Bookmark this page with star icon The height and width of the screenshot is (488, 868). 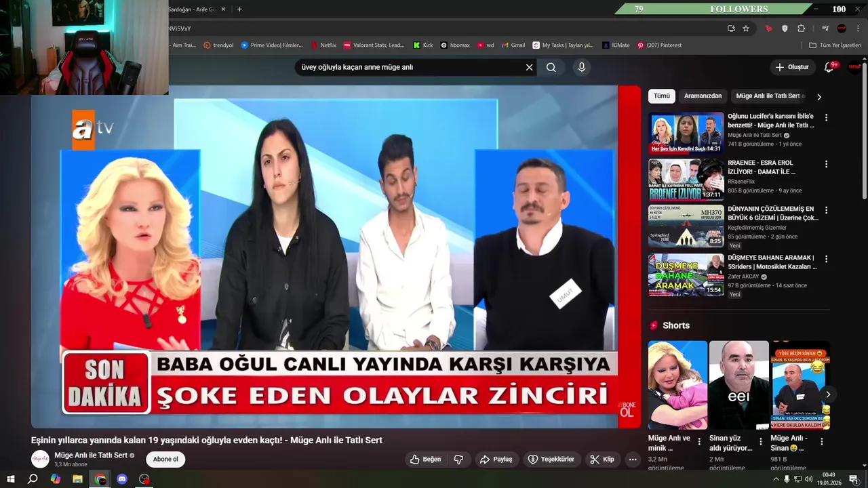[x=746, y=28]
